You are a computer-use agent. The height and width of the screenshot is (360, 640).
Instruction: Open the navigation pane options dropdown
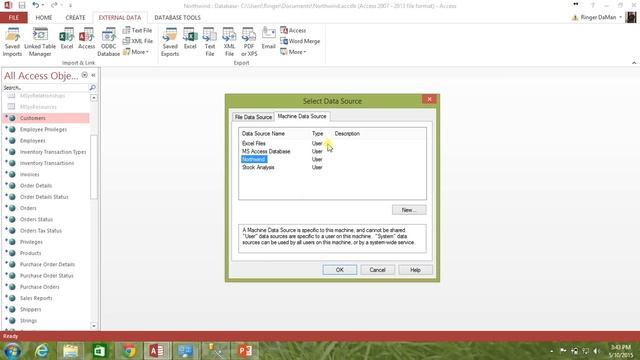(84, 75)
